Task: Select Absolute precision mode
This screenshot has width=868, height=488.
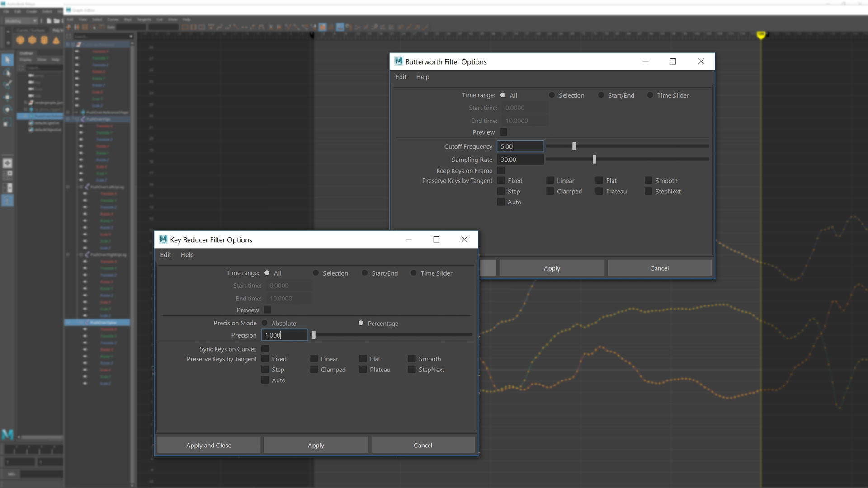Action: 264,323
